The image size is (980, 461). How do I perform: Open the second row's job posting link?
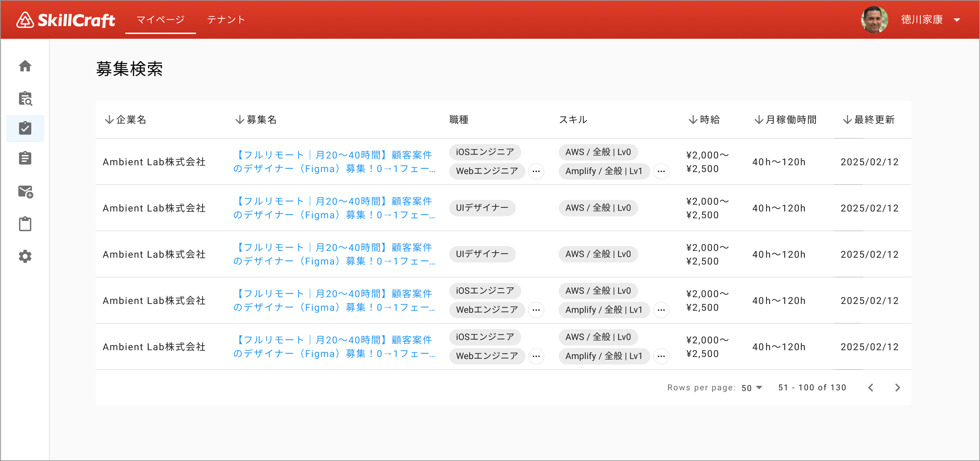pyautogui.click(x=334, y=208)
